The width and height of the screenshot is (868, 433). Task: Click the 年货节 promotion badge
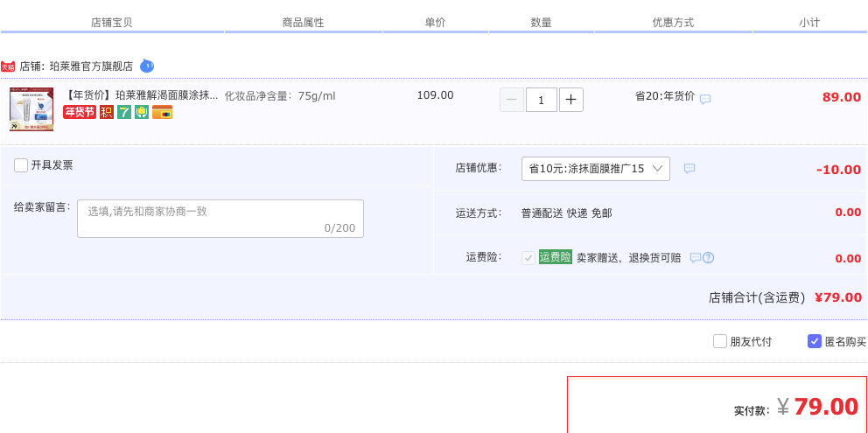coord(80,112)
